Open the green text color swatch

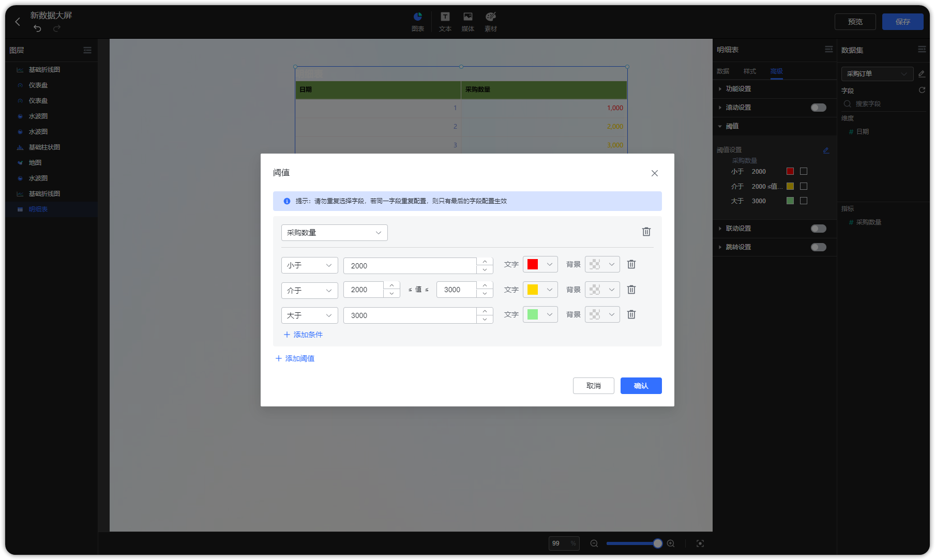(x=540, y=314)
